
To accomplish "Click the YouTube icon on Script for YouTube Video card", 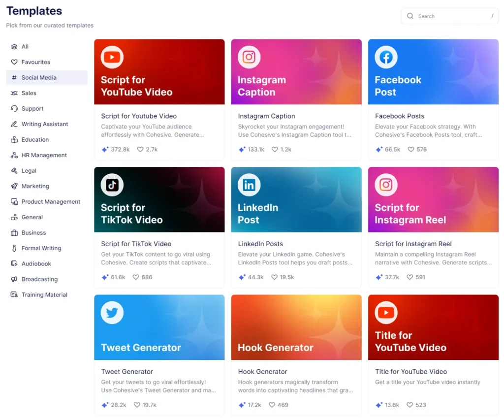I will coord(112,57).
